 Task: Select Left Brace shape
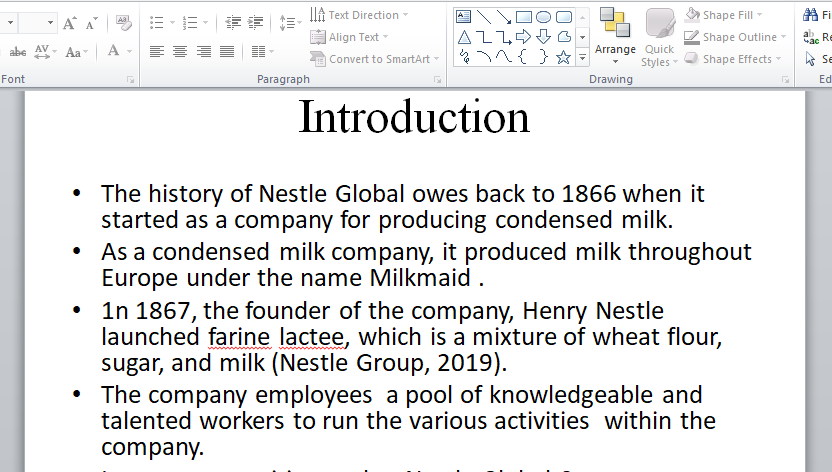click(x=523, y=56)
